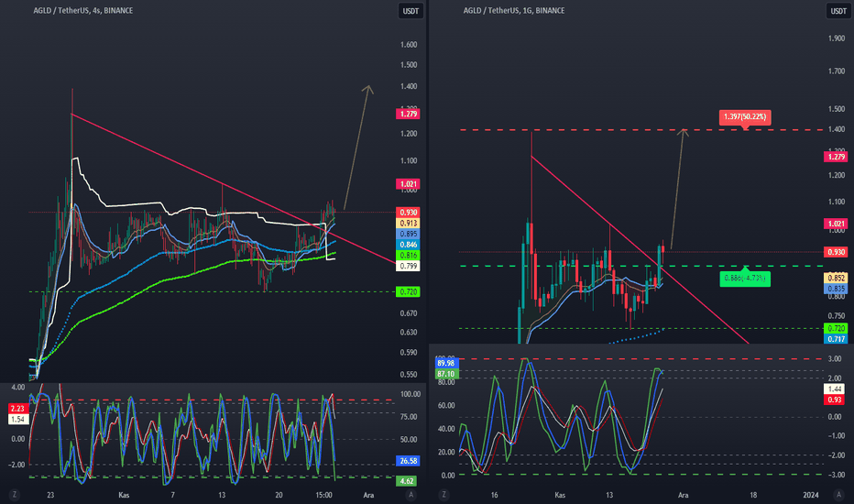The width and height of the screenshot is (854, 504).
Task: Select the blue 26.58 indicator value label
Action: coord(408,461)
